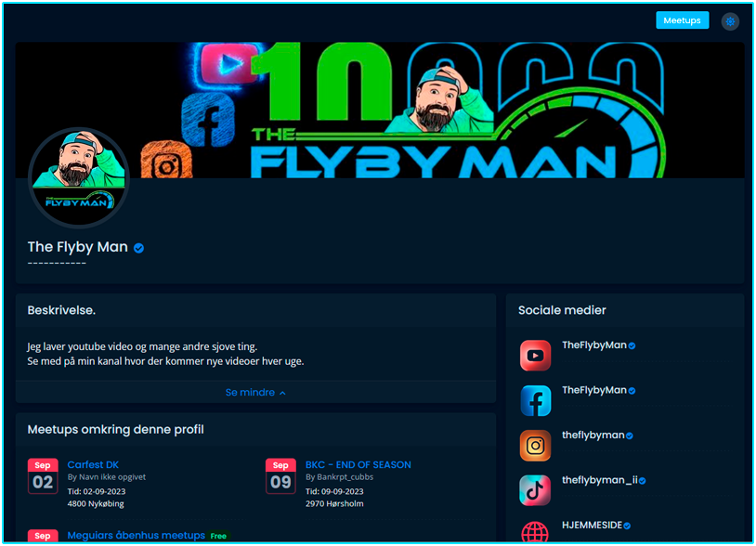
Task: Open the BKC - END OF SEASON meetup
Action: tap(358, 464)
